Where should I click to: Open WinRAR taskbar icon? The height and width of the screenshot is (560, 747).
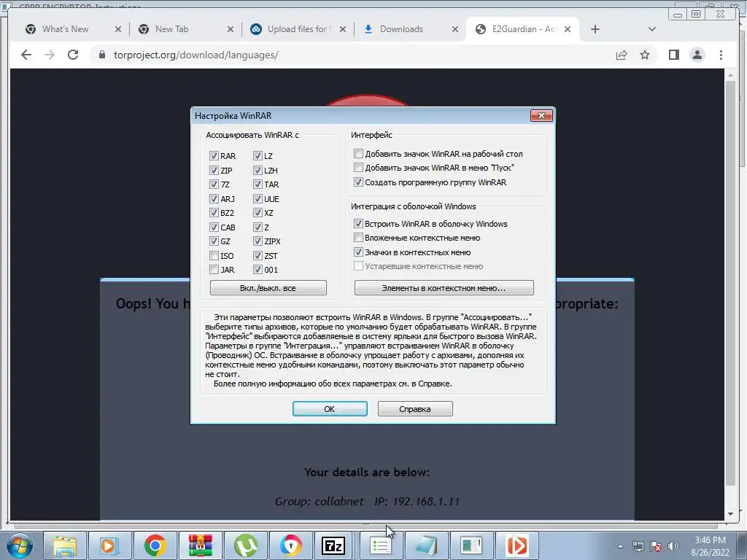200,545
